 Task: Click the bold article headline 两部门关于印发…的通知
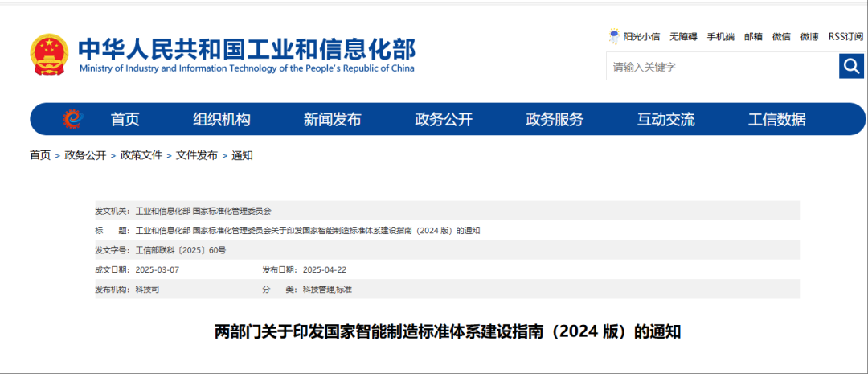448,332
